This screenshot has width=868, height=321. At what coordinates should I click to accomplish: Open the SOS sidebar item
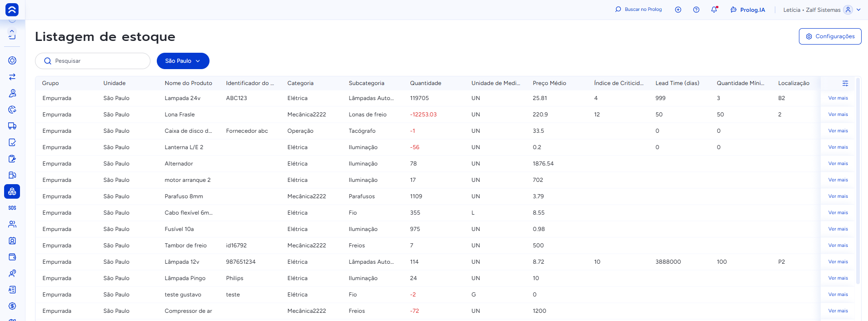12,208
